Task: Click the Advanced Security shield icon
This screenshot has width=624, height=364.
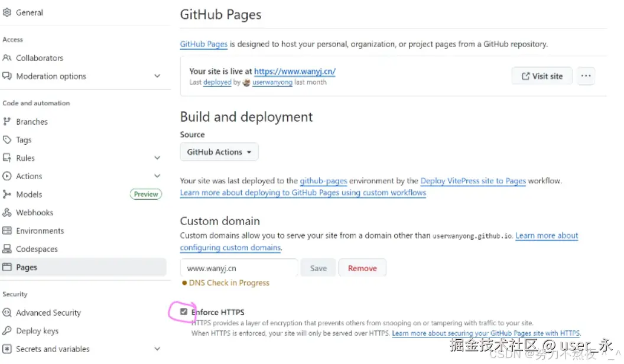Action: tap(7, 313)
